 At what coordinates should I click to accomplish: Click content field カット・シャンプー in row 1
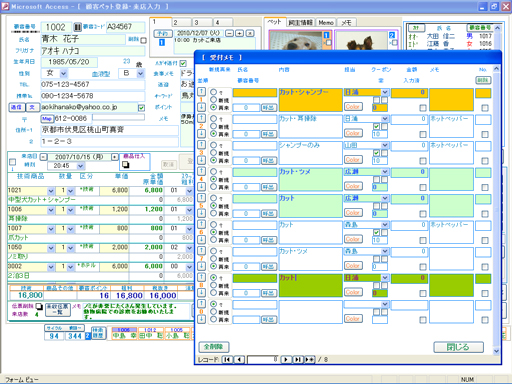point(310,100)
